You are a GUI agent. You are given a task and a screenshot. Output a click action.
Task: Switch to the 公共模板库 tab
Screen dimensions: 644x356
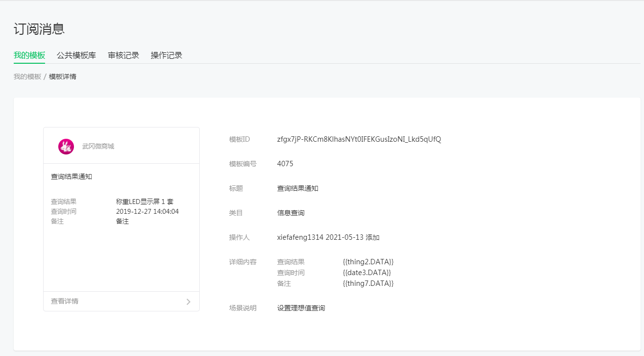(76, 55)
